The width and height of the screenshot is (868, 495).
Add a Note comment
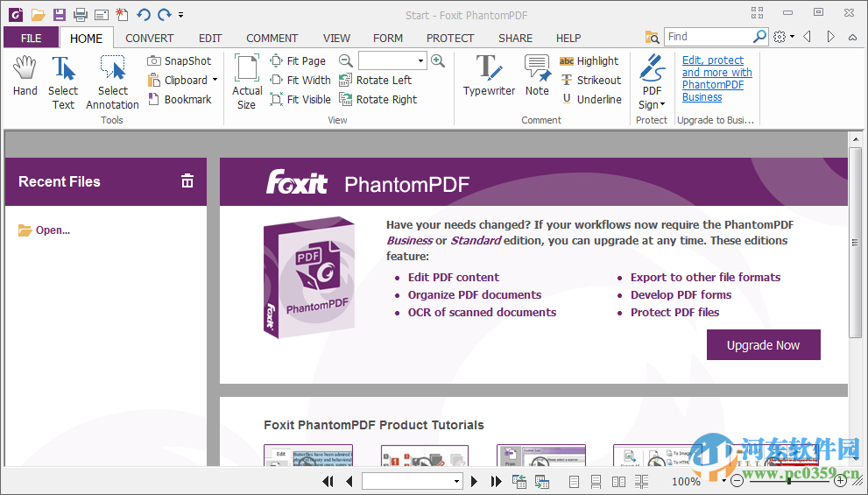[x=537, y=76]
